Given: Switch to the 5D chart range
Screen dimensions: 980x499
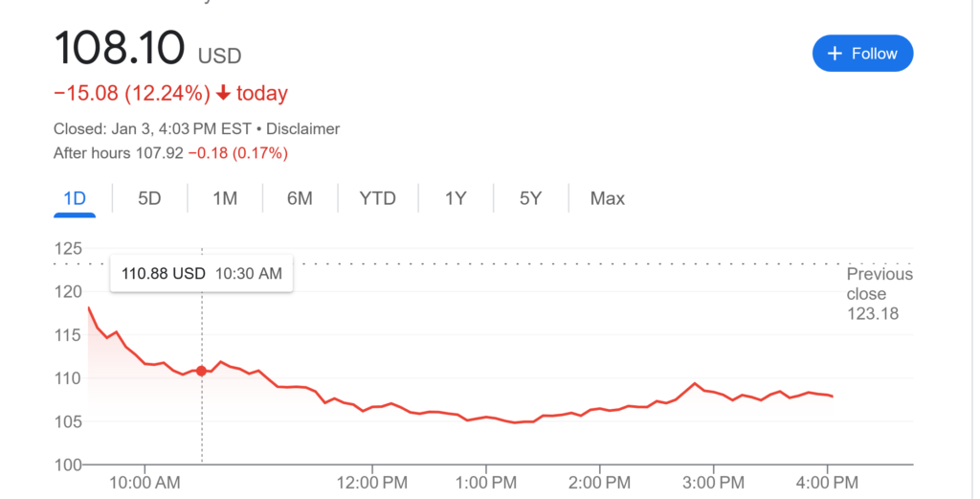Looking at the screenshot, I should (x=149, y=198).
